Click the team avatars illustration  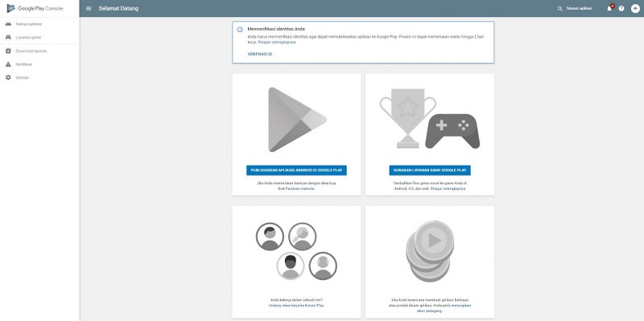[296, 251]
